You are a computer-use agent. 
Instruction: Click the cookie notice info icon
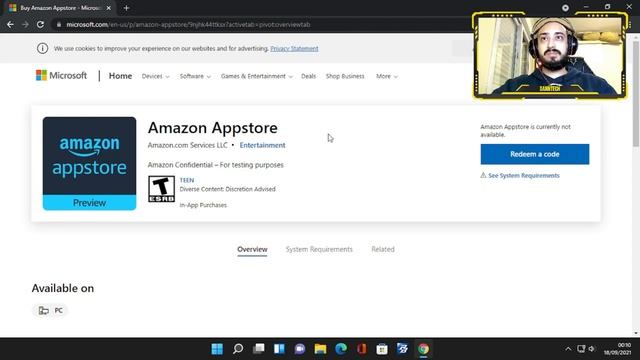tap(42, 48)
